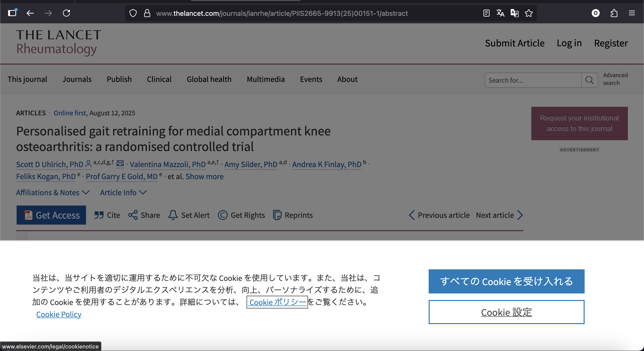Click the shield tracking protection icon
Image resolution: width=644 pixels, height=351 pixels.
coord(133,13)
